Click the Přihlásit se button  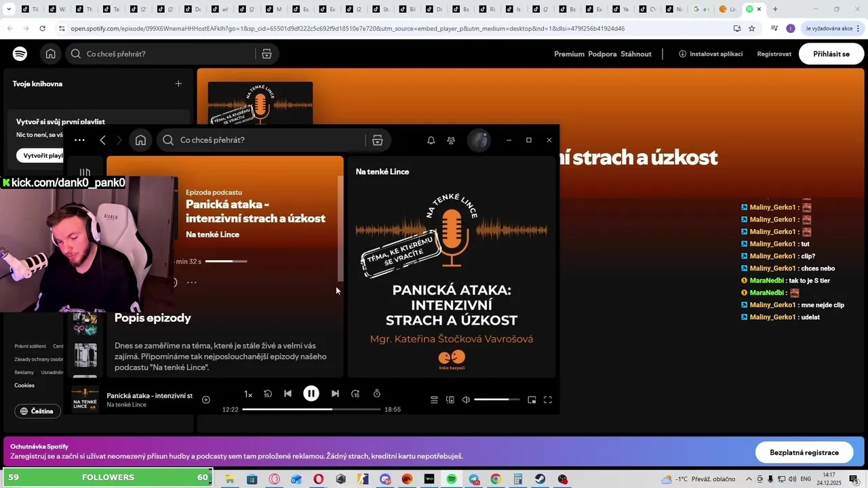(x=831, y=54)
